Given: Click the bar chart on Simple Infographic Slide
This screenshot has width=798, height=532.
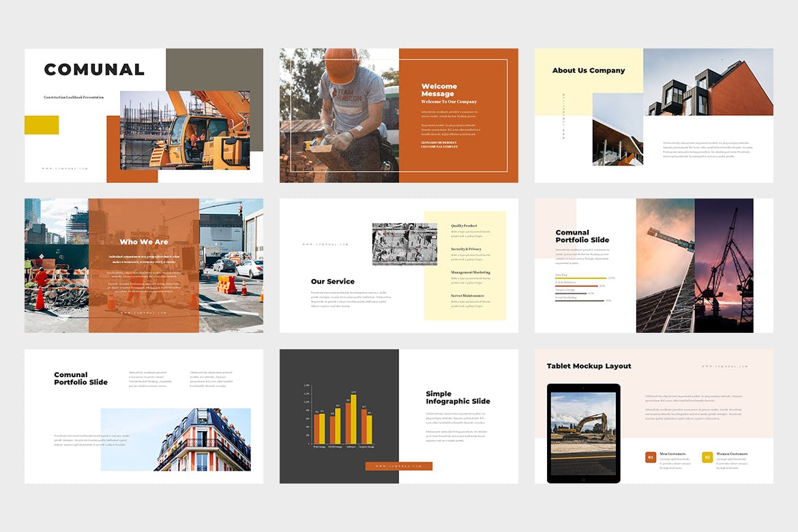Looking at the screenshot, I should (341, 416).
